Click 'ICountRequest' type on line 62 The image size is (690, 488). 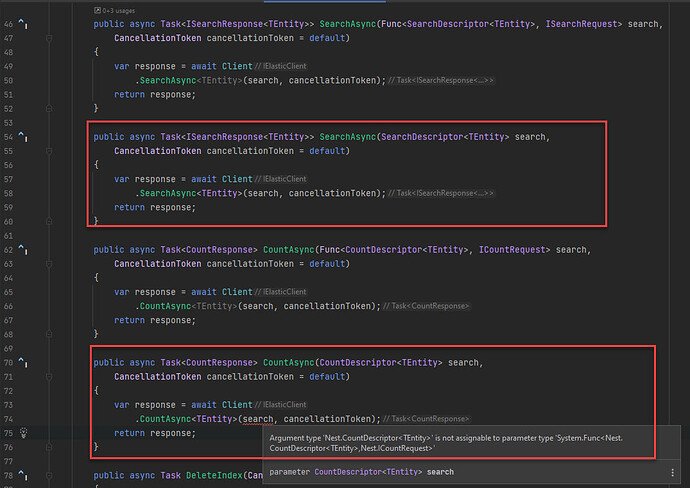tap(512, 250)
